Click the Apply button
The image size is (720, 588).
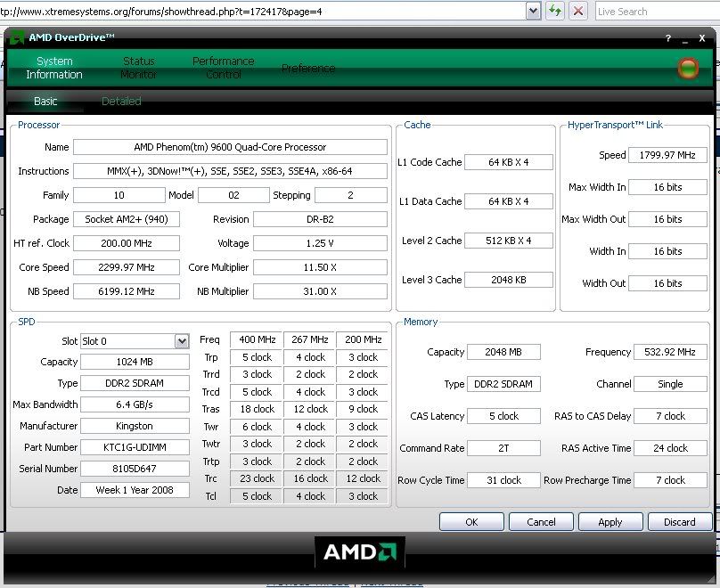pyautogui.click(x=610, y=522)
